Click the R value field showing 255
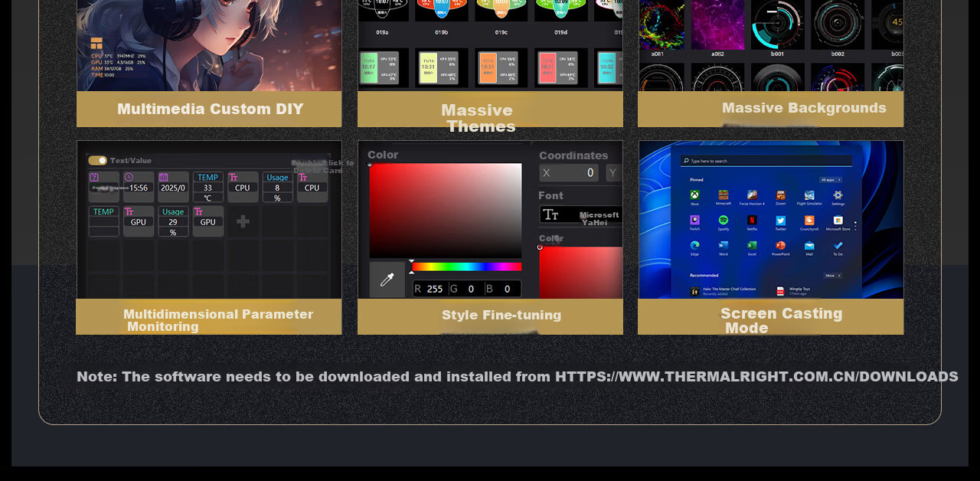Viewport: 980px width, 481px height. 430,289
